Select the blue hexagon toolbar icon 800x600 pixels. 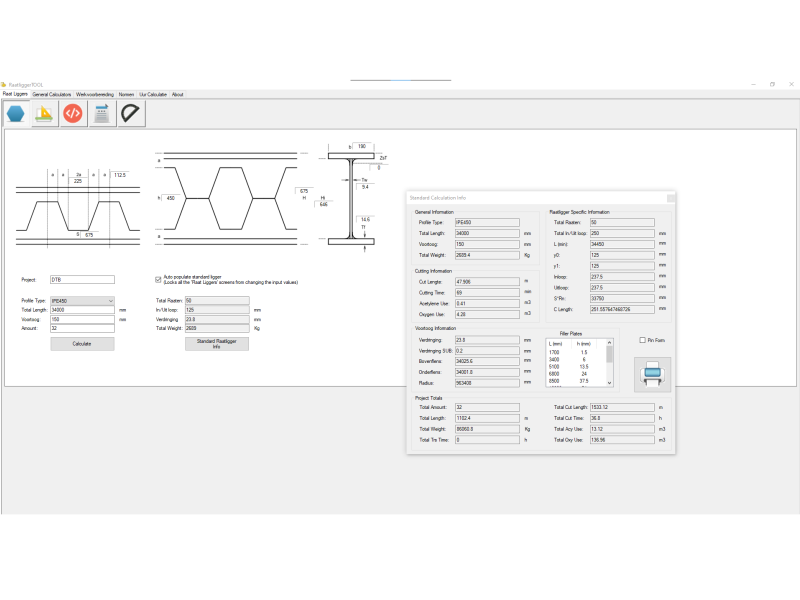click(16, 113)
